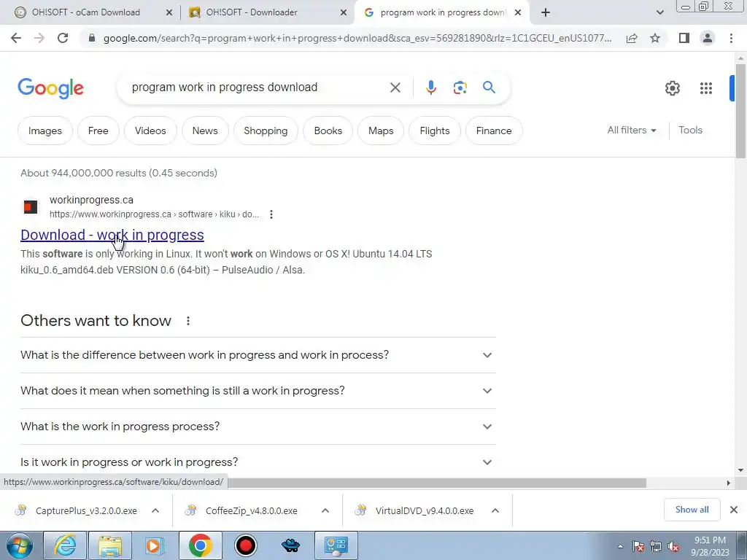Viewport: 747px width, 560px height.
Task: Filter results by Maps
Action: point(381,131)
